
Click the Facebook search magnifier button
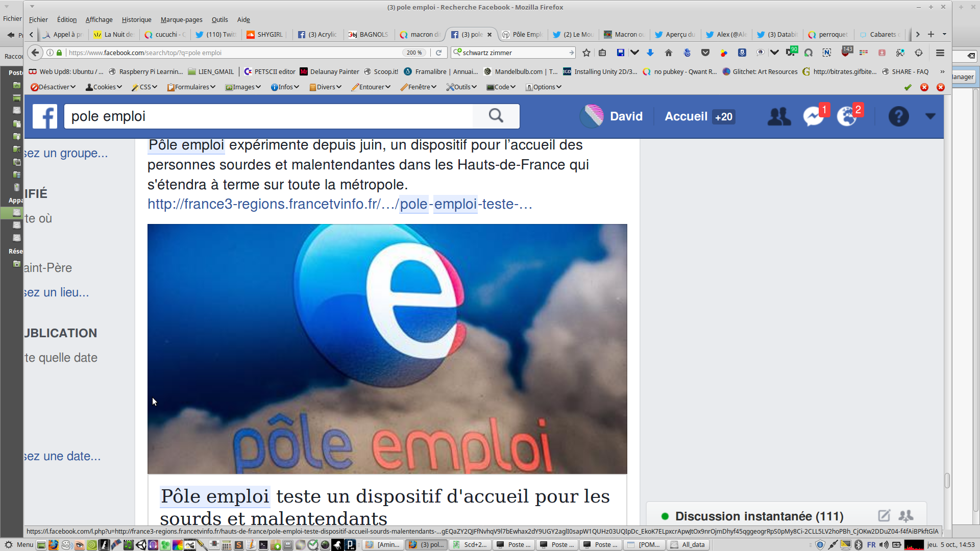tap(496, 116)
